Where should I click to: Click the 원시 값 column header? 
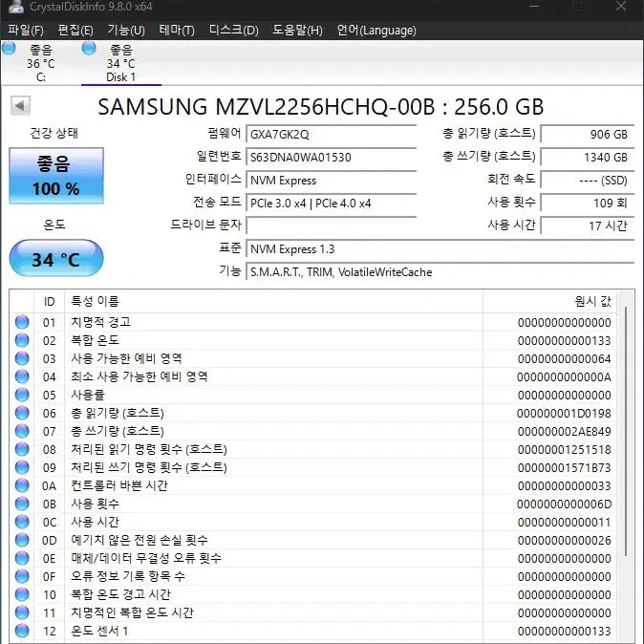(x=550, y=302)
